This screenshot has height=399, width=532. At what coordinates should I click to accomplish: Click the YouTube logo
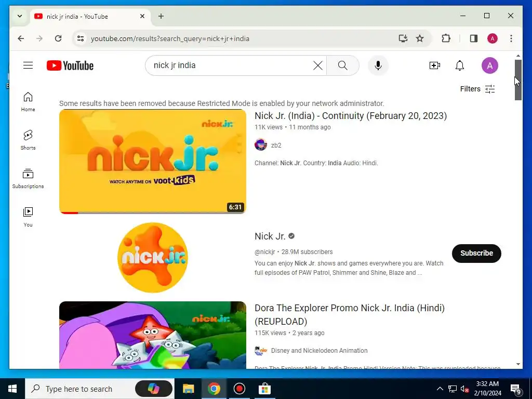click(x=70, y=65)
